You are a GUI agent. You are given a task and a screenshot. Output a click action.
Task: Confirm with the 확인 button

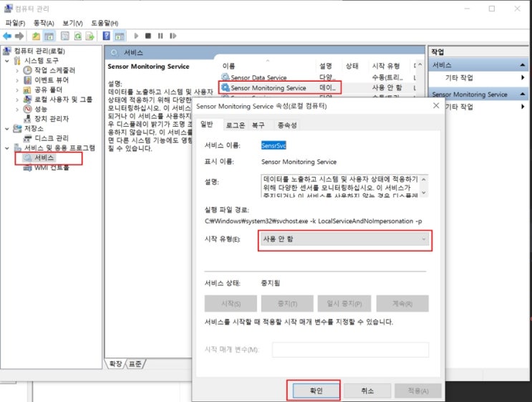point(316,391)
